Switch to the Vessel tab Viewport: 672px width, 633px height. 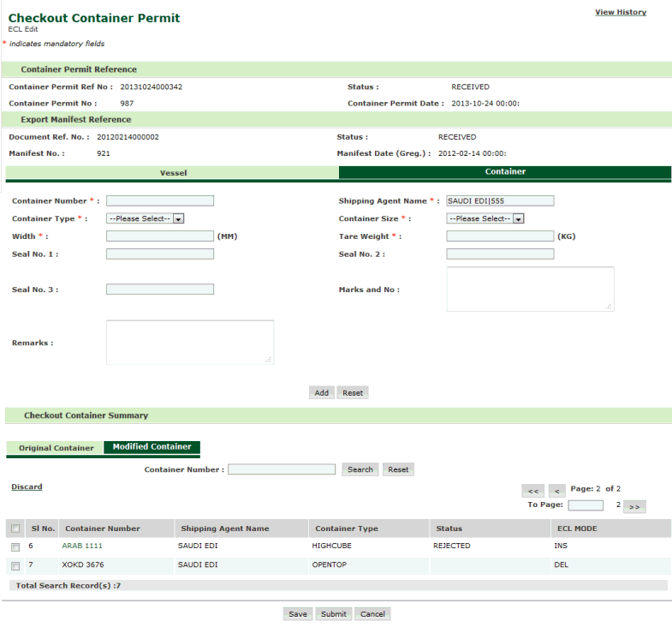173,173
